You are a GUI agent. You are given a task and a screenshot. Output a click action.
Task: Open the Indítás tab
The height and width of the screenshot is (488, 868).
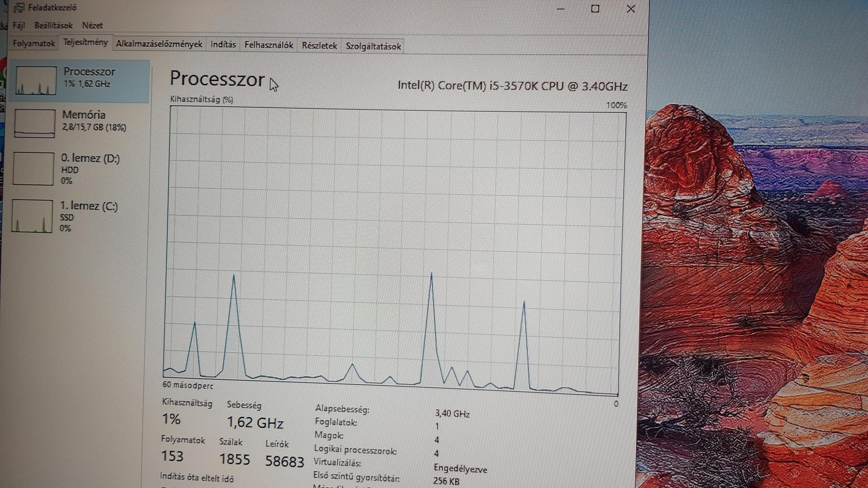click(223, 44)
